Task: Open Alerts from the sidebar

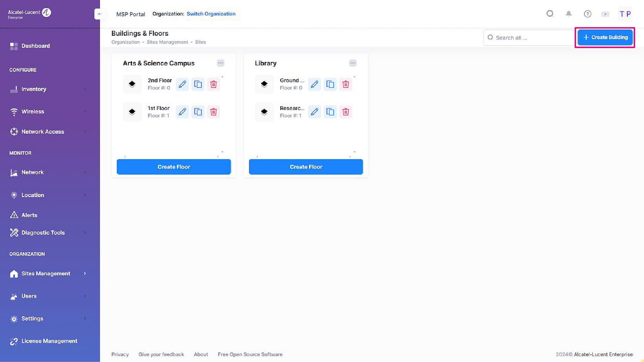Action: (29, 215)
